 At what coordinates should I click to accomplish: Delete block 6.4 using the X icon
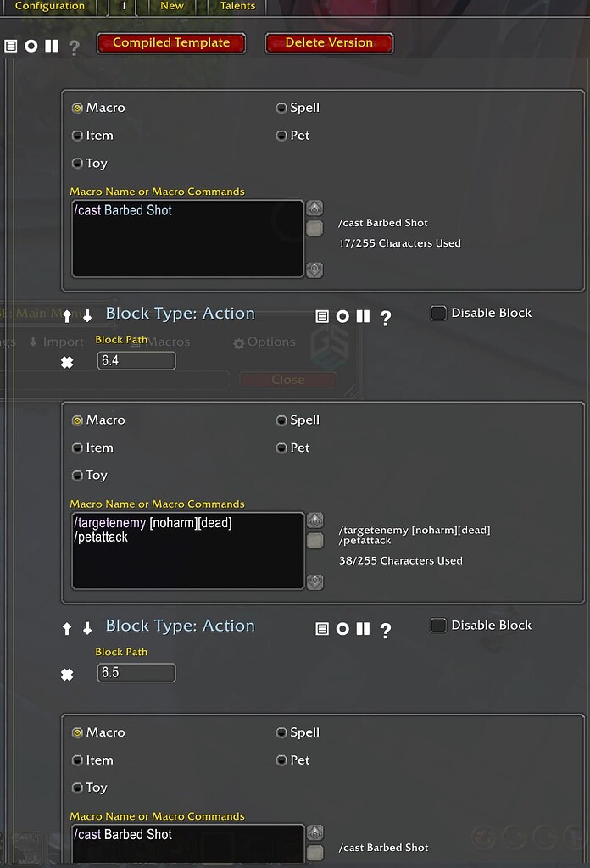(x=67, y=361)
